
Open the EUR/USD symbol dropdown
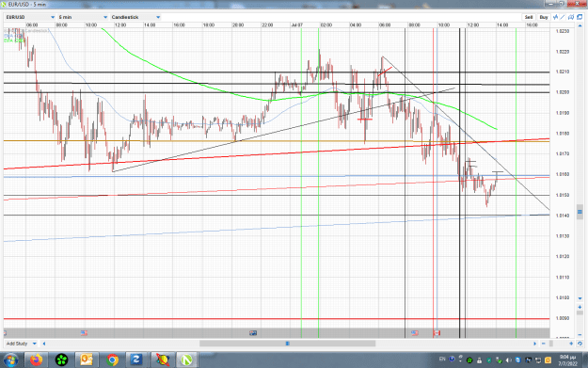click(x=30, y=17)
